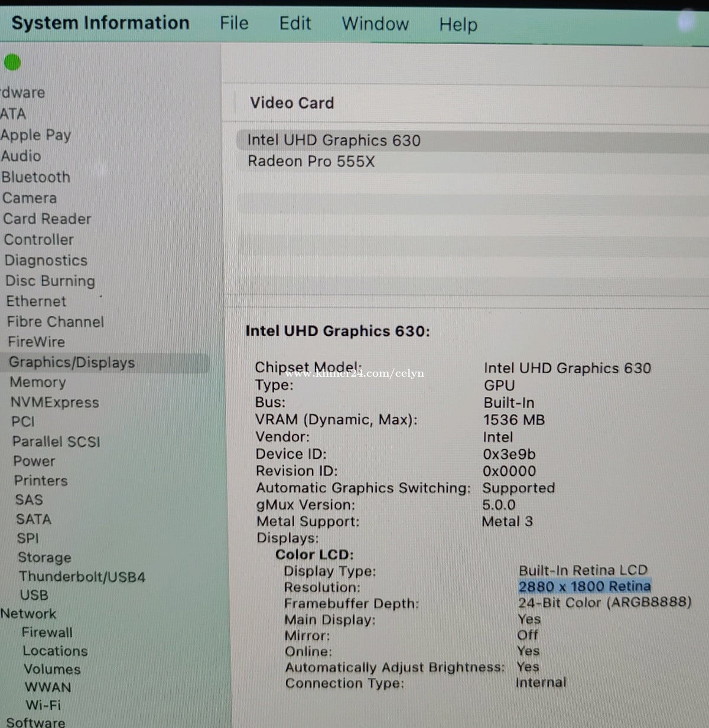Select Apple Pay in the sidebar
709x728 pixels.
pyautogui.click(x=35, y=135)
